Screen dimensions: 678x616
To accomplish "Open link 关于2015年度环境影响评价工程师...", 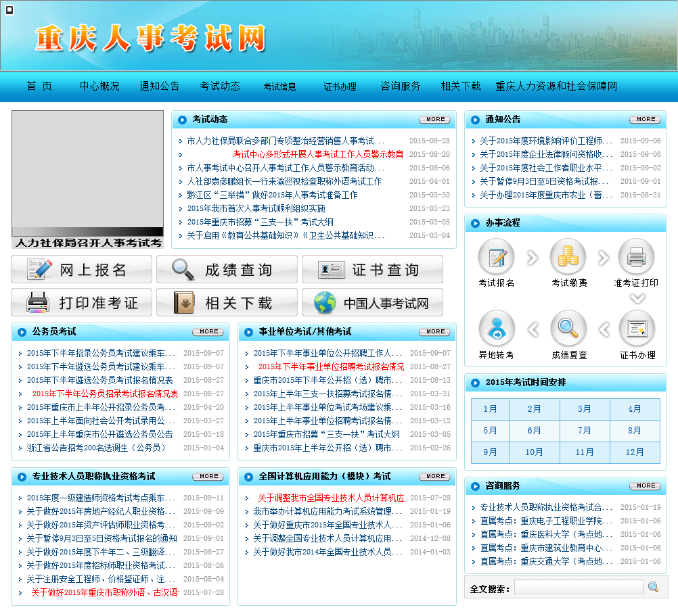I will (546, 141).
